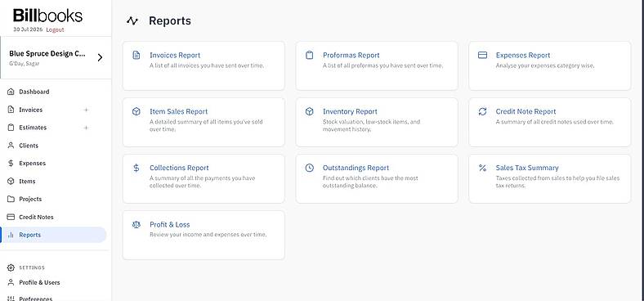
Task: Click the Clients person icon in sidebar
Action: (11, 146)
